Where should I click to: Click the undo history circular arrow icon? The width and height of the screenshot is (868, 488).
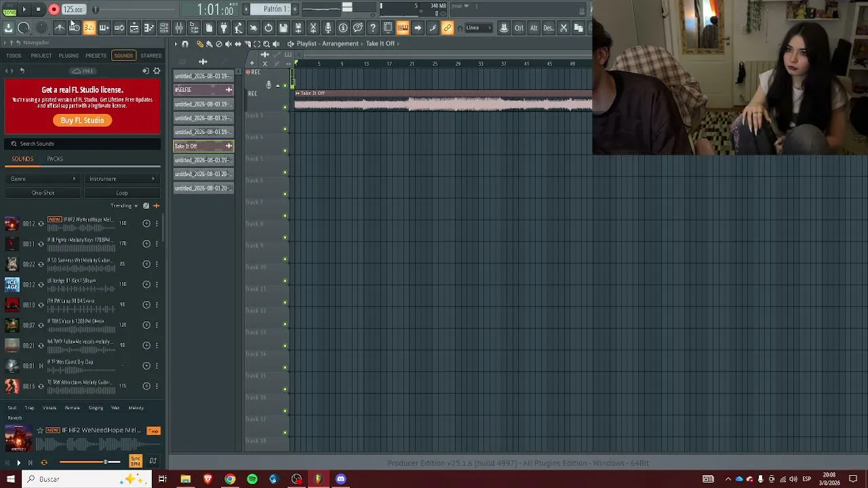tap(269, 28)
